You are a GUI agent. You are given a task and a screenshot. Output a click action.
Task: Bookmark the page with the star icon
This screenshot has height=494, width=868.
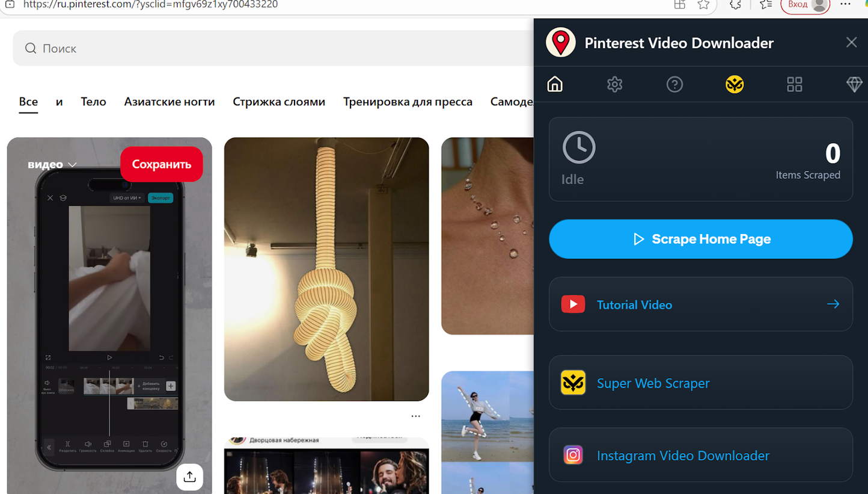(x=704, y=5)
